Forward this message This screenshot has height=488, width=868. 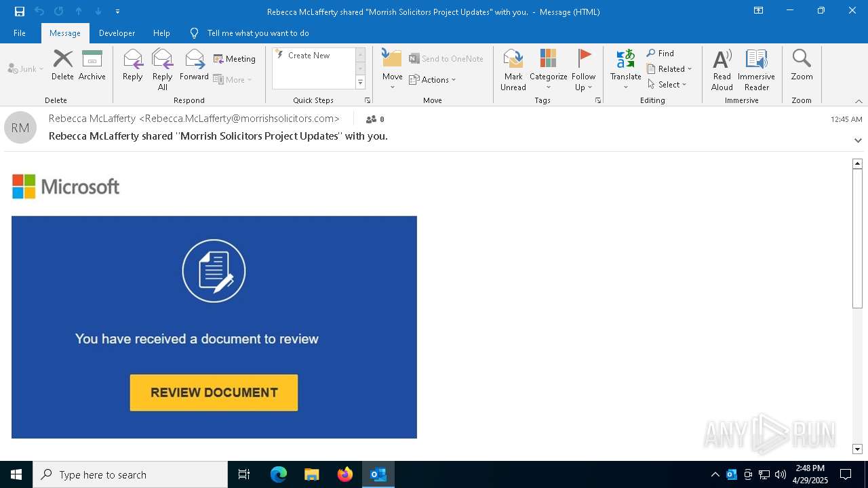[x=194, y=66]
